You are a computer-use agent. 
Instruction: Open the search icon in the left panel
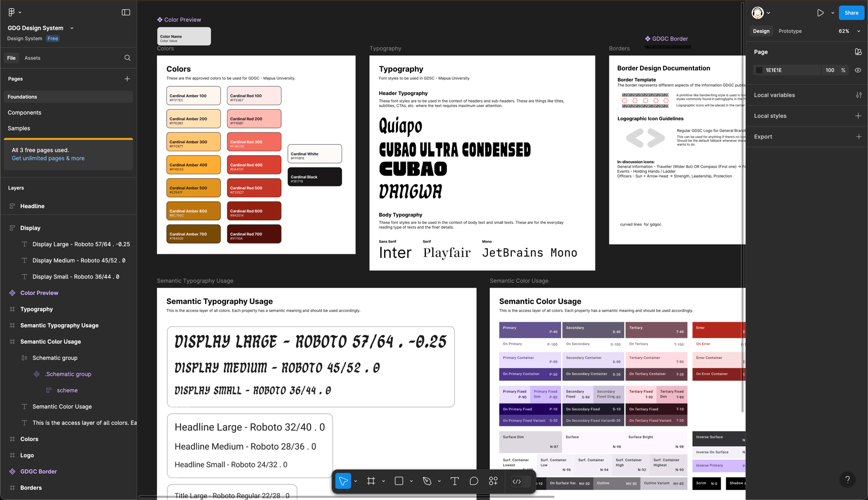coord(127,58)
